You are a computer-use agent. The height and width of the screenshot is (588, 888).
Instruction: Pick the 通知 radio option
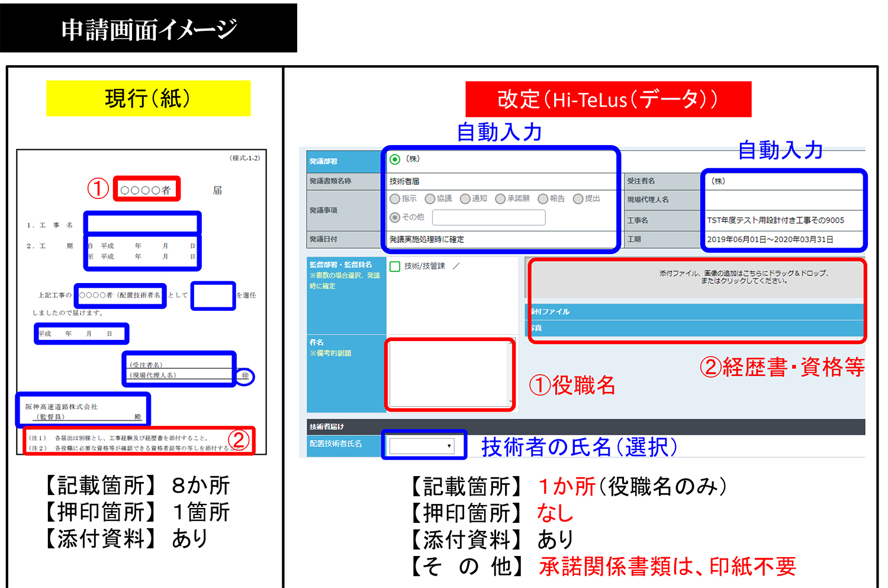(x=465, y=199)
